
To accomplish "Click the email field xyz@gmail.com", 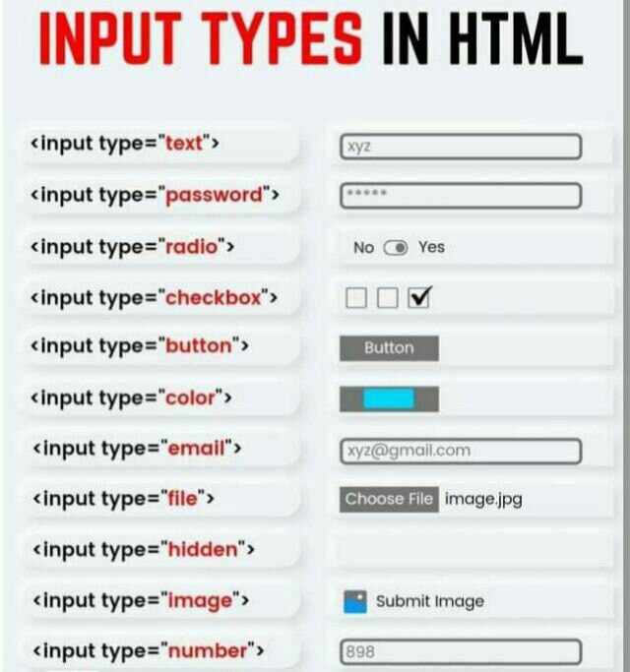I will point(461,451).
